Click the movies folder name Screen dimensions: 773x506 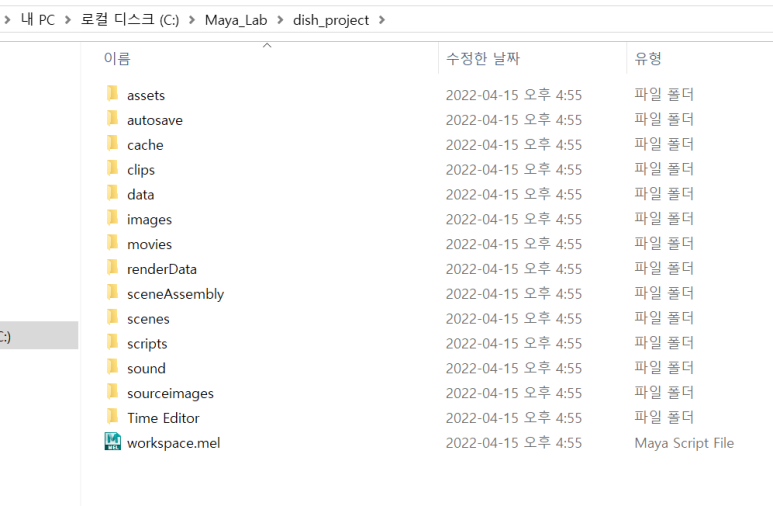pos(149,245)
